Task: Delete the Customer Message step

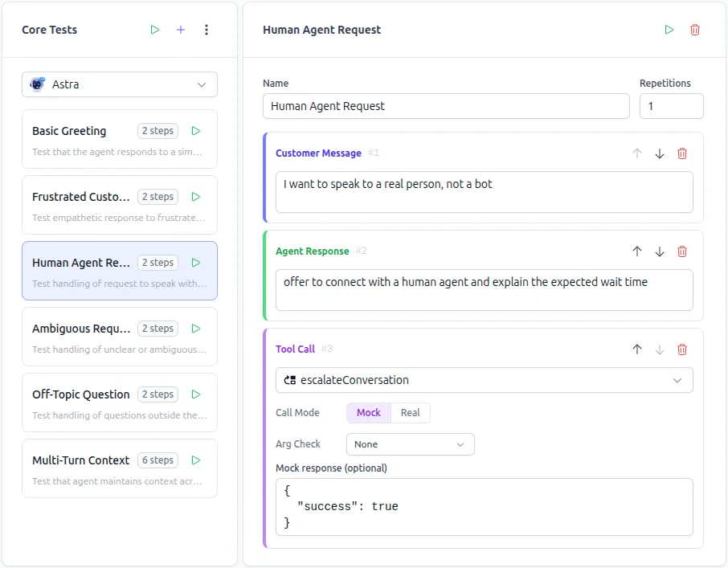Action: pyautogui.click(x=681, y=153)
